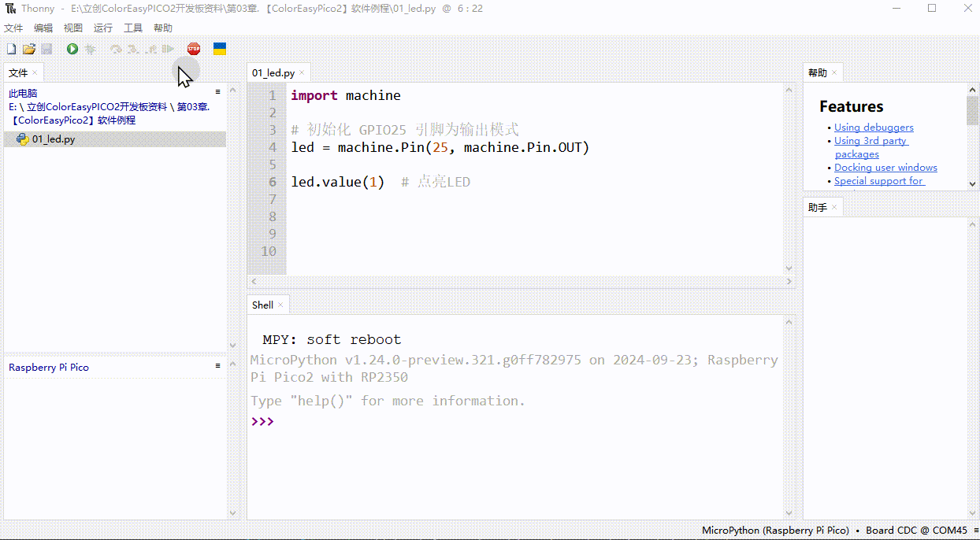Screen dimensions: 980x540
Task: Click the line led = machine.Pin(25, machine.Pin.OUT)
Action: (x=440, y=147)
